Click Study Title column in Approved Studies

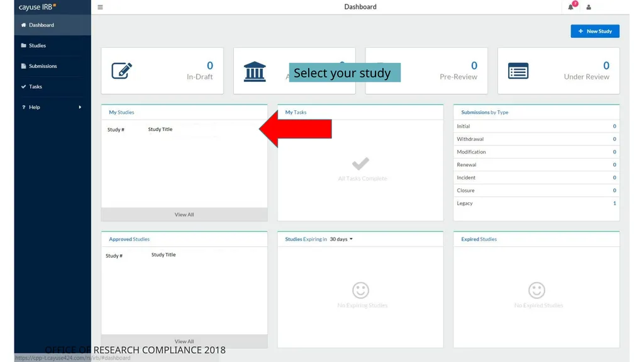click(164, 254)
